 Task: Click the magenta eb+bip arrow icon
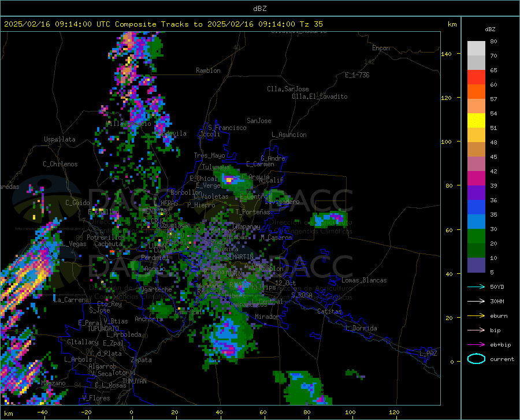[476, 345]
